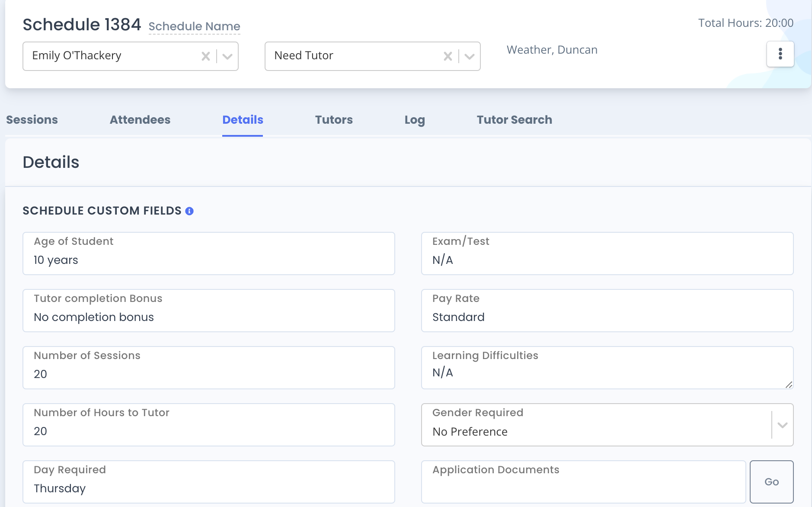Screen dimensions: 812x507
Task: Click the Number of Sessions field
Action: pyautogui.click(x=209, y=368)
